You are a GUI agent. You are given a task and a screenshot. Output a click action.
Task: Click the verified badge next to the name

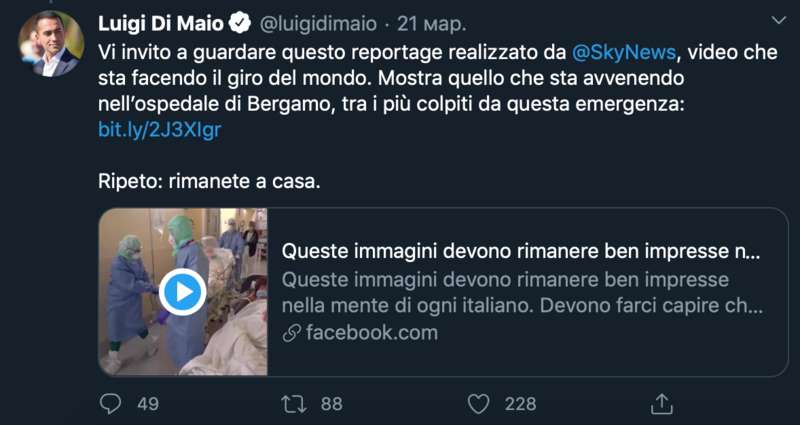(241, 21)
